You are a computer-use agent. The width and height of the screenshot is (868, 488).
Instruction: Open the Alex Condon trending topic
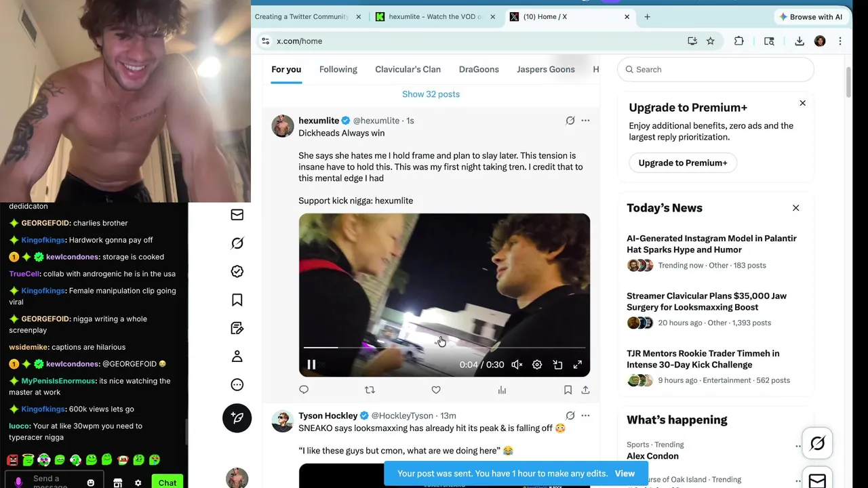tap(652, 456)
